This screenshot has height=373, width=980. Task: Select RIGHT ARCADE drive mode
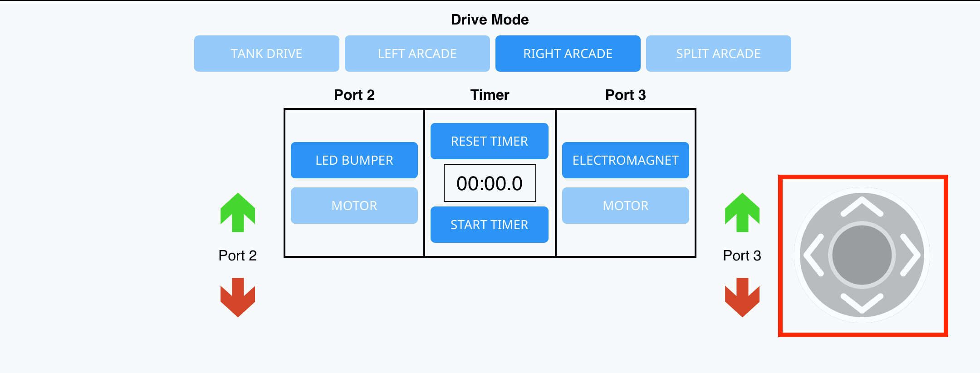tap(568, 53)
